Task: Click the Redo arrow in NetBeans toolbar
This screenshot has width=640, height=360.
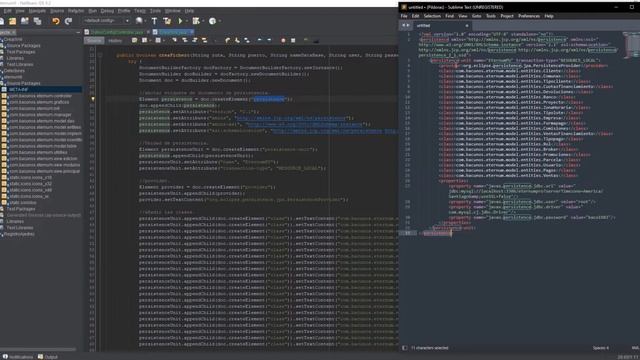Action: [x=68, y=21]
